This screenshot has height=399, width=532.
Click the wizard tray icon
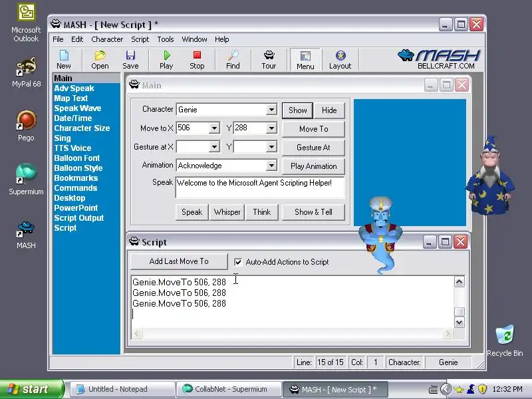(x=471, y=389)
